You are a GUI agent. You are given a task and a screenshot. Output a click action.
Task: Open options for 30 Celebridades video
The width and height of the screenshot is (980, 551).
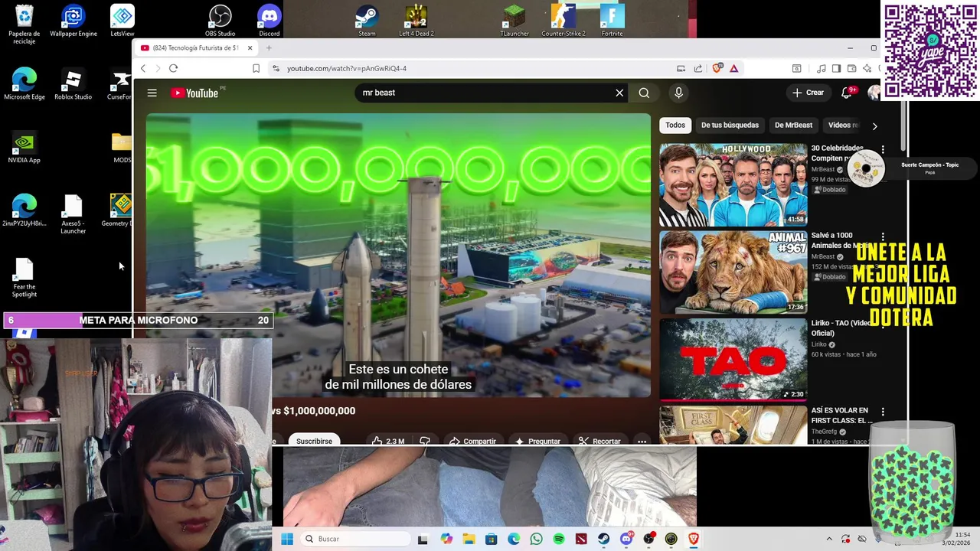(x=883, y=150)
